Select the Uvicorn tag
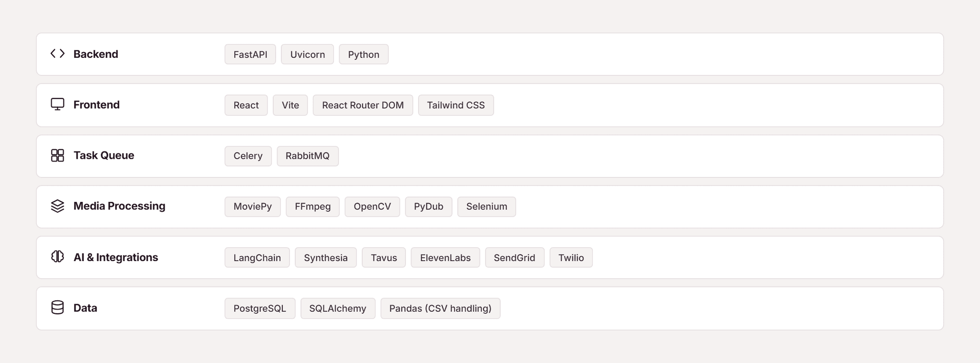The height and width of the screenshot is (363, 980). point(307,55)
